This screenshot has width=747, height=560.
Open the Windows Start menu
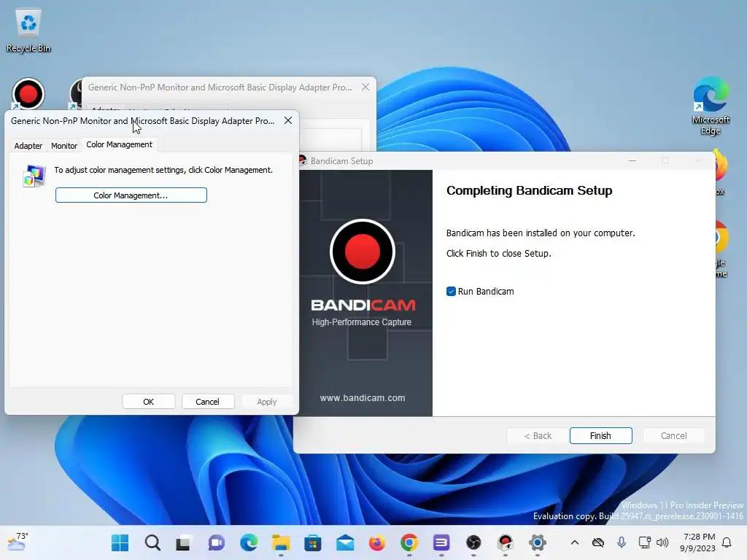(120, 542)
